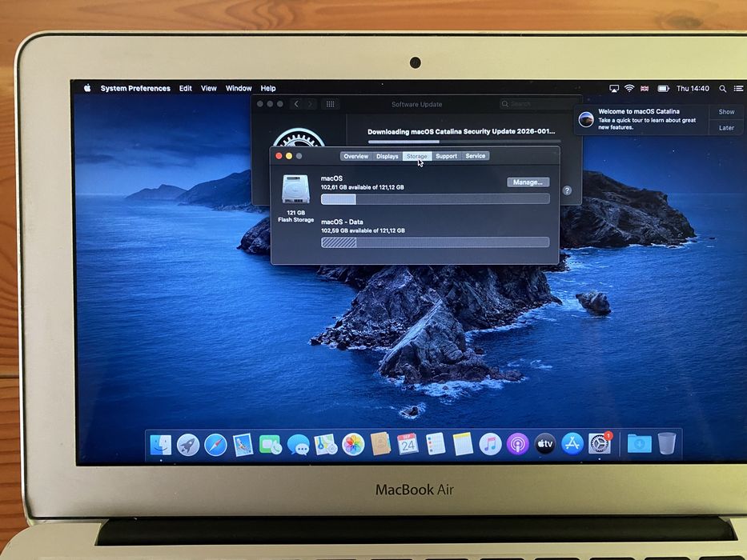747x560 pixels.
Task: Click the menu bar clock Thu 14:40
Action: point(693,89)
